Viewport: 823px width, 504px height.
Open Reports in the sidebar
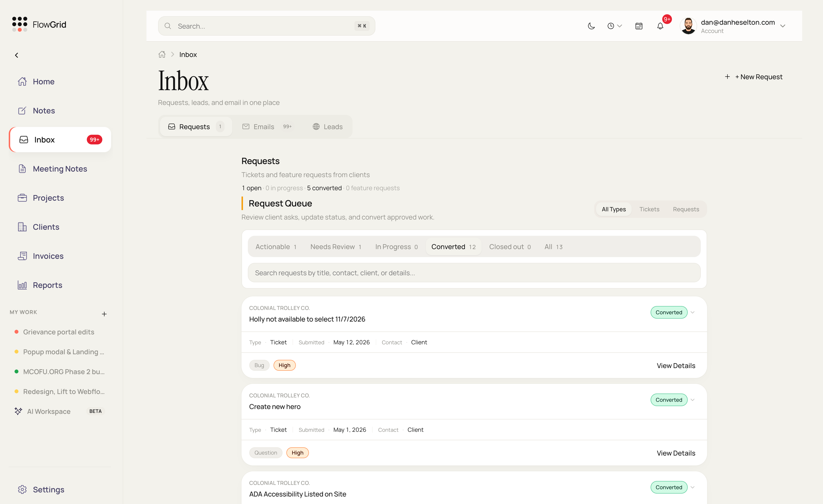point(60,285)
